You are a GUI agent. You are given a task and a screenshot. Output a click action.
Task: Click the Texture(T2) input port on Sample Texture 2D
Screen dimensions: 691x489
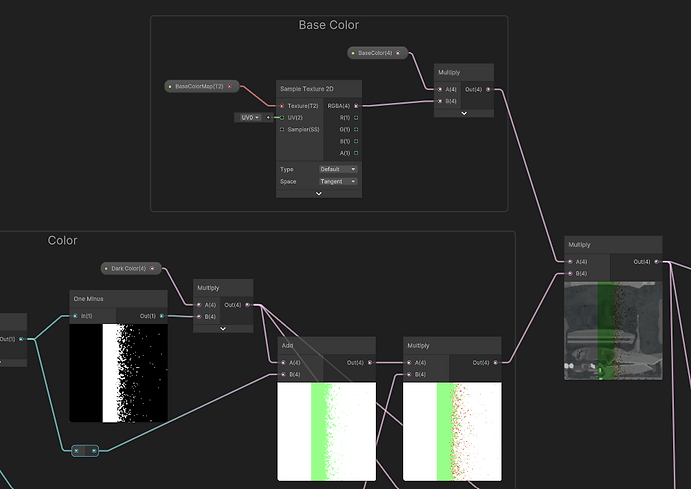[x=282, y=106]
